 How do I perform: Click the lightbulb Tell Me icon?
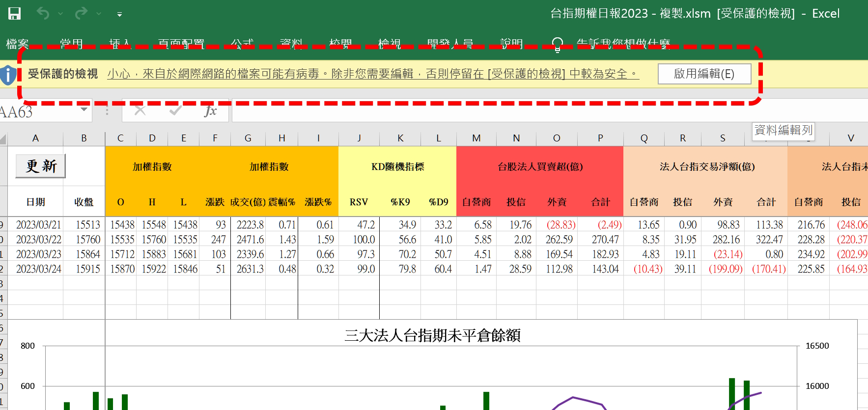coord(557,44)
